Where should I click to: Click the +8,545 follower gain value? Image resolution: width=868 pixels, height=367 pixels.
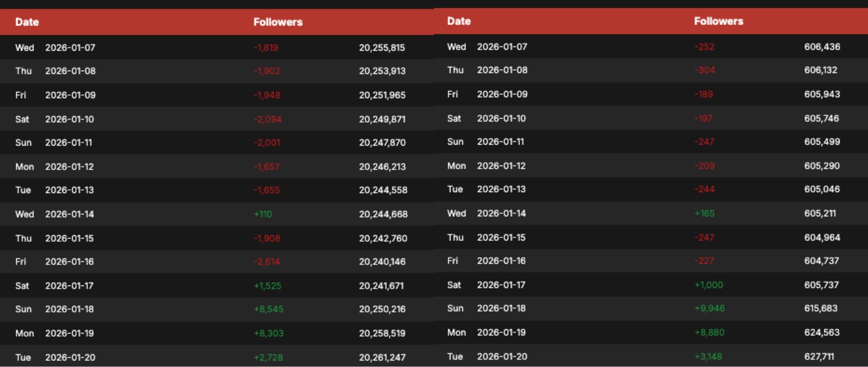[x=268, y=309]
